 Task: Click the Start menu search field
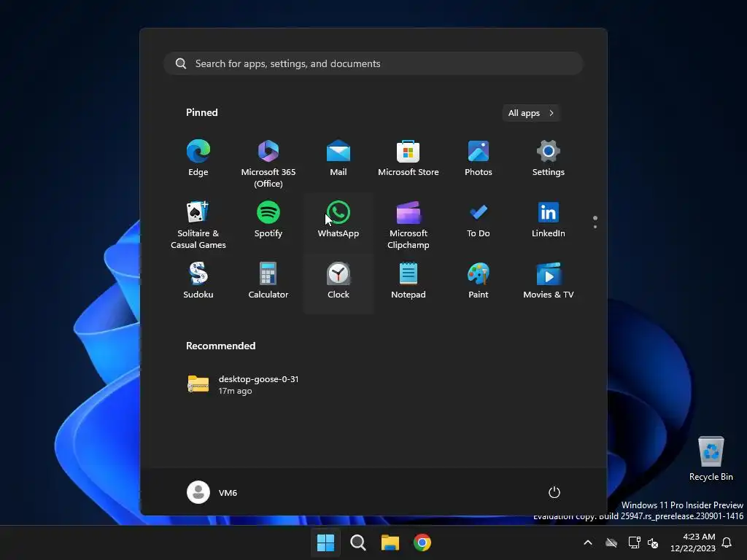pyautogui.click(x=373, y=63)
